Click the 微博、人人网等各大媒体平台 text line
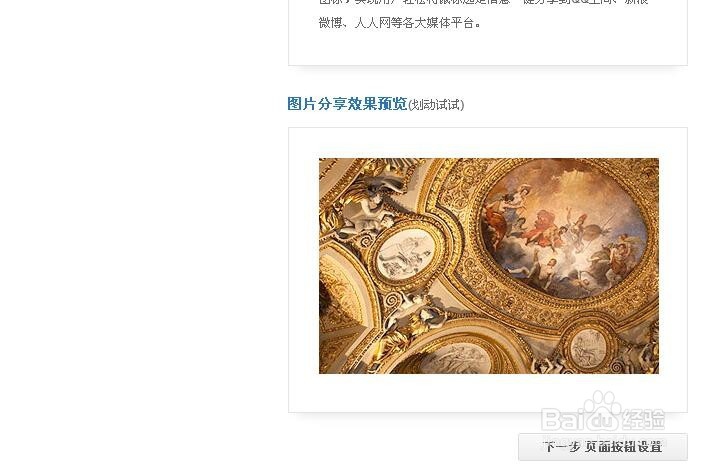705x466 pixels. click(399, 22)
